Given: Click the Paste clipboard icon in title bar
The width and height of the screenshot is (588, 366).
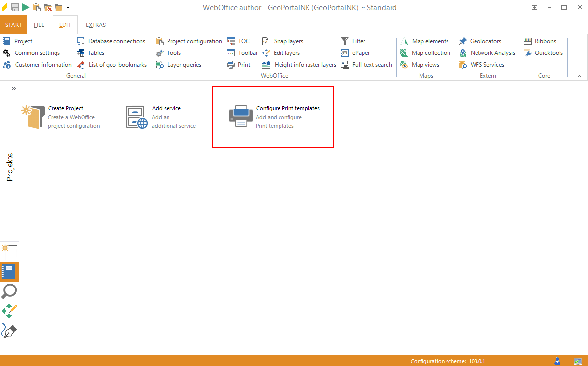Looking at the screenshot, I should tap(36, 7).
